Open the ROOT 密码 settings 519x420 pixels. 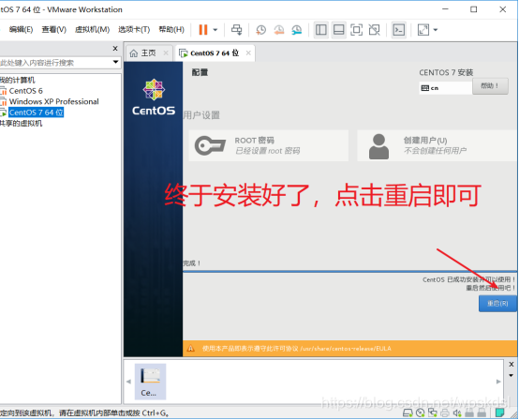tap(269, 145)
